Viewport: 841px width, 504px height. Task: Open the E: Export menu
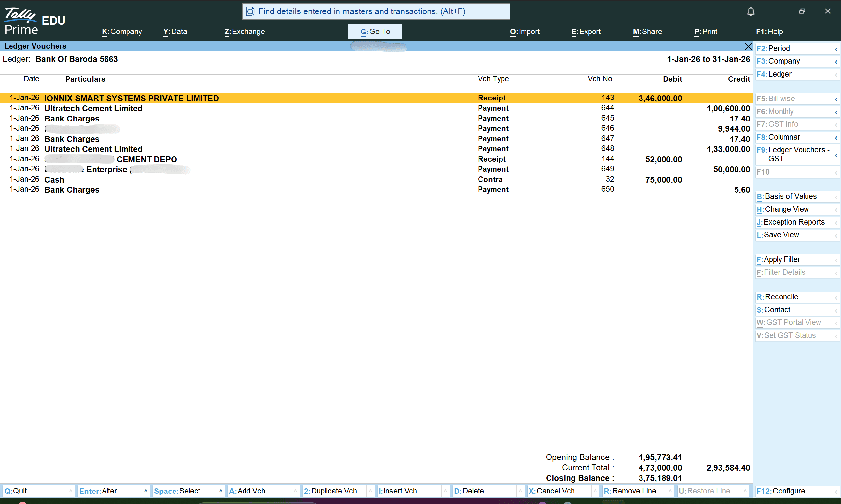pyautogui.click(x=586, y=32)
